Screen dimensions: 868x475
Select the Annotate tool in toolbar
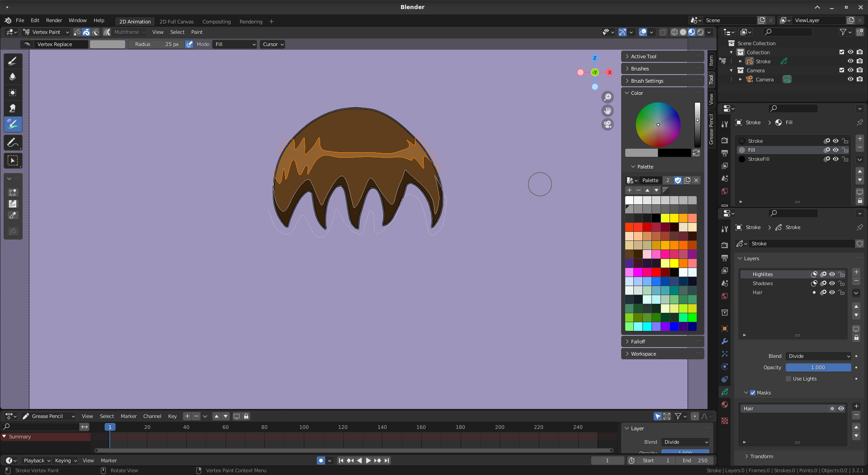tap(13, 143)
